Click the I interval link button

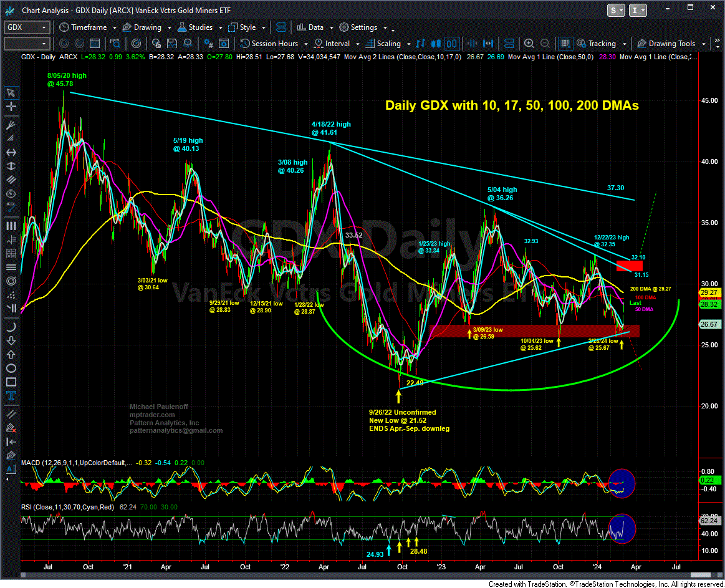point(638,10)
